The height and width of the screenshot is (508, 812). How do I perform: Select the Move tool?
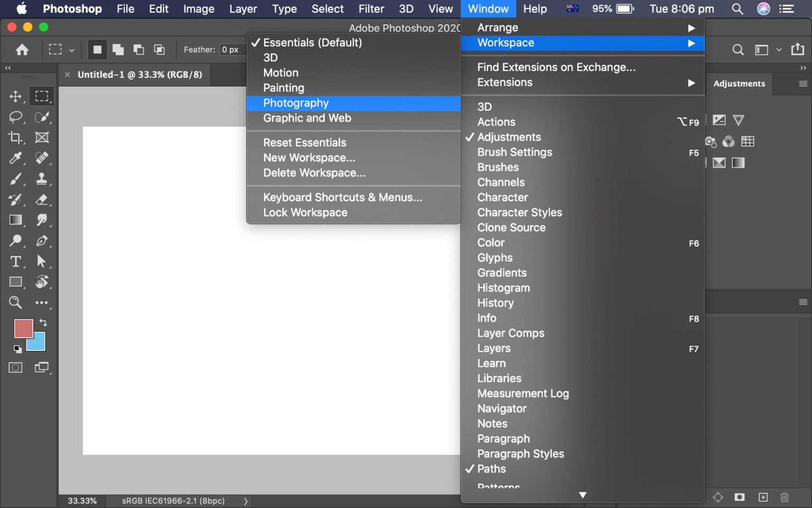15,96
